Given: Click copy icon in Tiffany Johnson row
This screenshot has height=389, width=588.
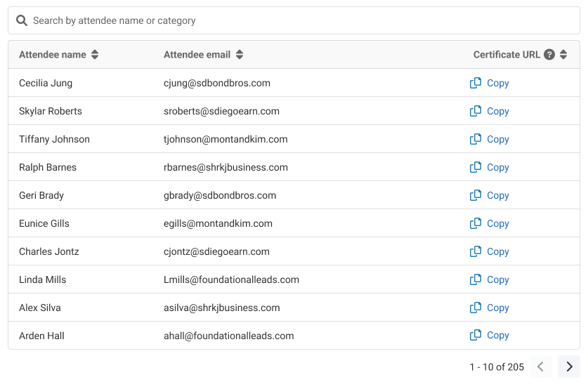Looking at the screenshot, I should pyautogui.click(x=476, y=139).
